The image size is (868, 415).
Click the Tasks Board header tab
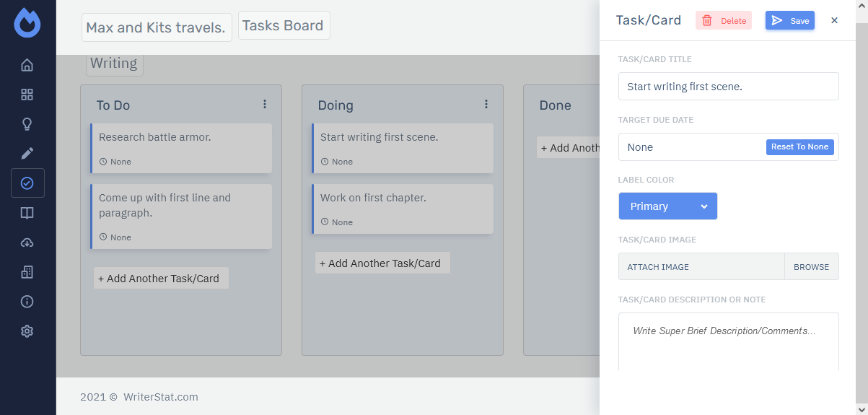coord(284,25)
